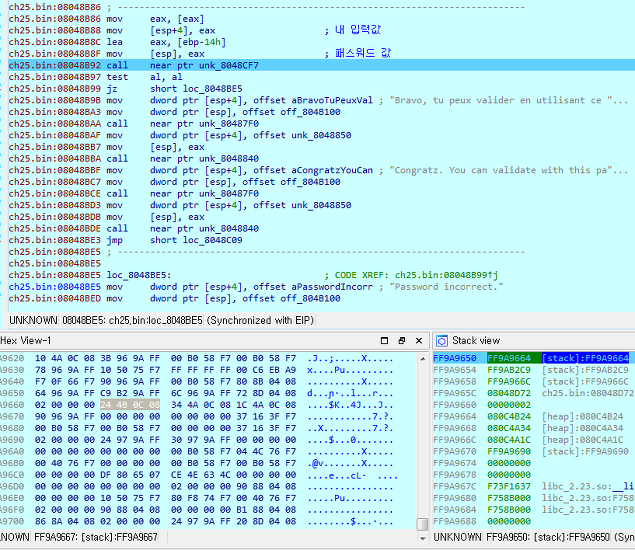The height and width of the screenshot is (550, 635).
Task: Click hex view scrollbar down arrow
Action: coord(422,538)
